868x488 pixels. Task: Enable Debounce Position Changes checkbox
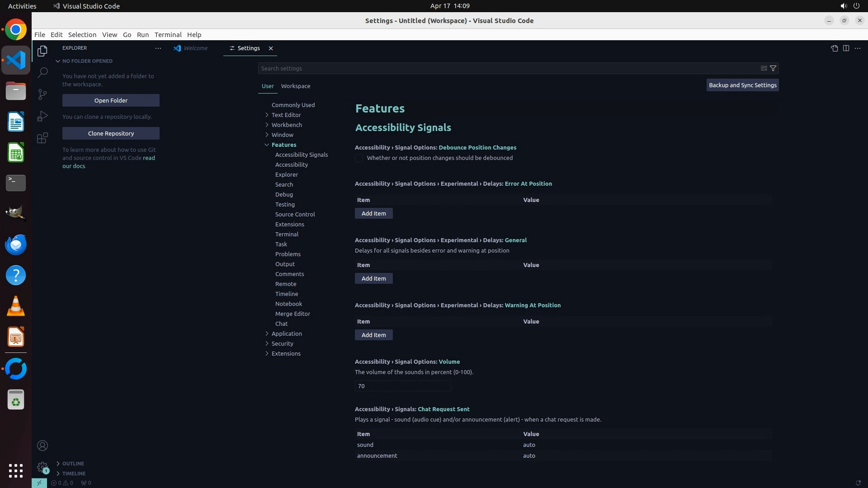359,158
